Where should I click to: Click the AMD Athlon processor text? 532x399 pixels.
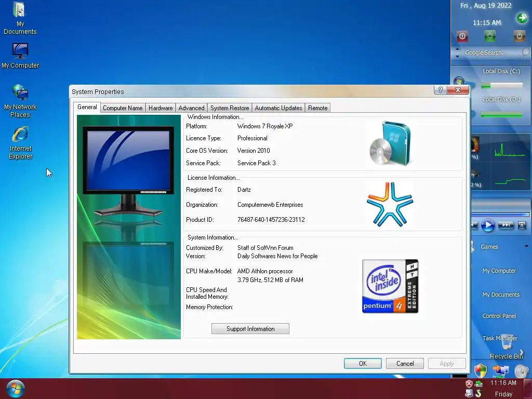tap(265, 271)
